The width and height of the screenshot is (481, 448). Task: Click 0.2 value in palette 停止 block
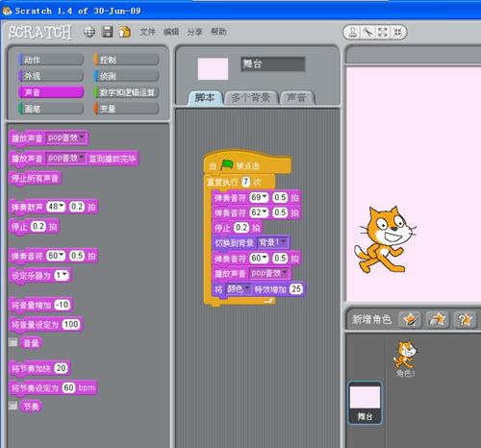pos(38,226)
